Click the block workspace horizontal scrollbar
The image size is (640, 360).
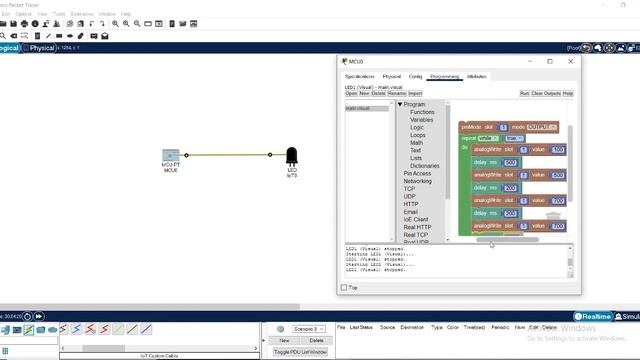click(507, 240)
